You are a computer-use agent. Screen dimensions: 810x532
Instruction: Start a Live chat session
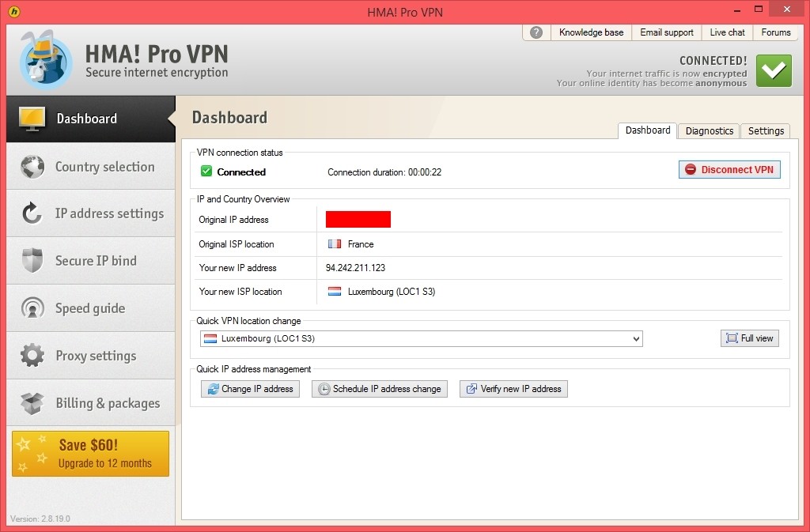point(727,32)
